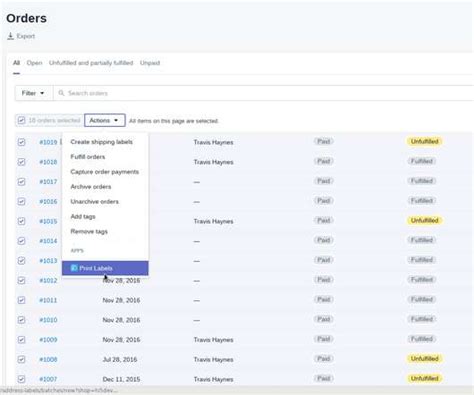Screen dimensions: 474x395
Task: Click the Export link
Action: [x=21, y=36]
